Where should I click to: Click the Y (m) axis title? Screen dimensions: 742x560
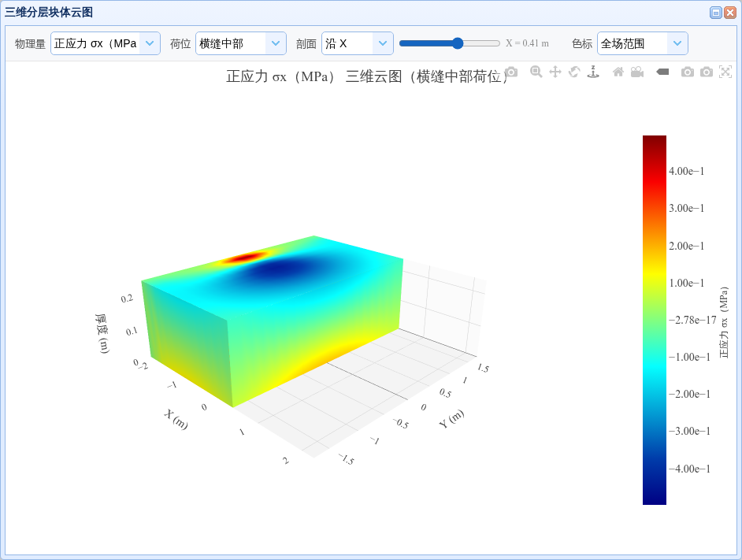451,419
